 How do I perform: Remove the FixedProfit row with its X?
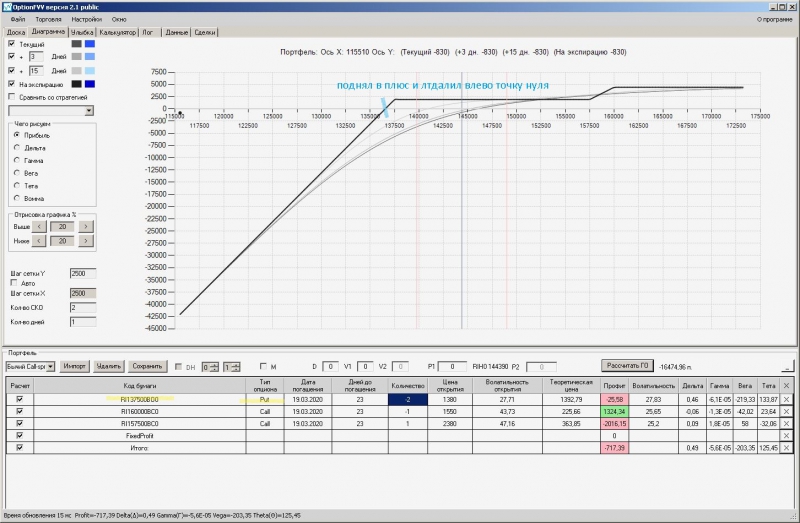click(786, 436)
